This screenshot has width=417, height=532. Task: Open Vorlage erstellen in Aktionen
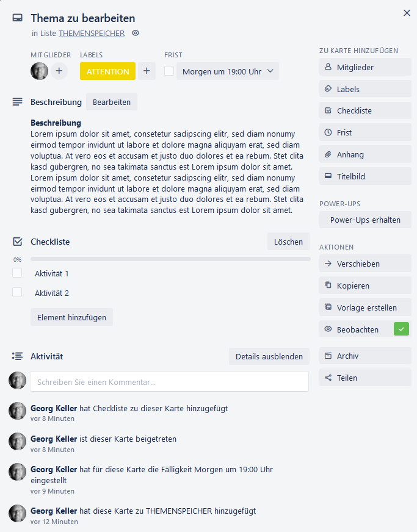coord(365,307)
